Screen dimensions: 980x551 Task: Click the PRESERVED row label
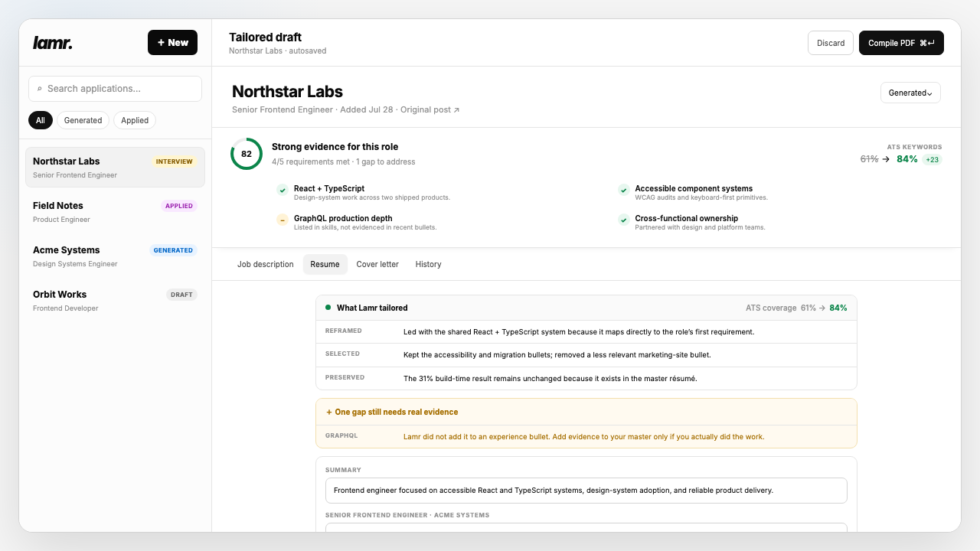345,377
